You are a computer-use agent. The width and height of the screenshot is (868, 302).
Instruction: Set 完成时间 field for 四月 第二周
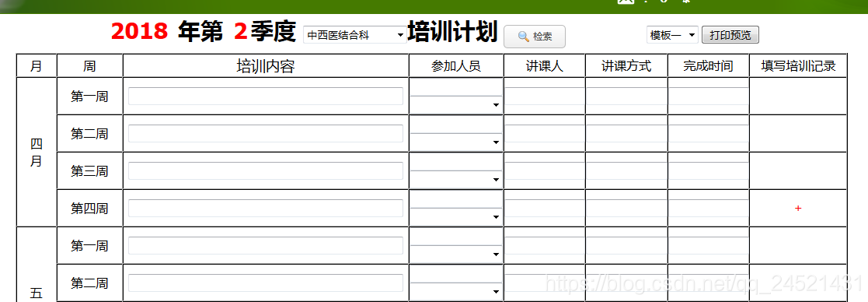coord(709,134)
